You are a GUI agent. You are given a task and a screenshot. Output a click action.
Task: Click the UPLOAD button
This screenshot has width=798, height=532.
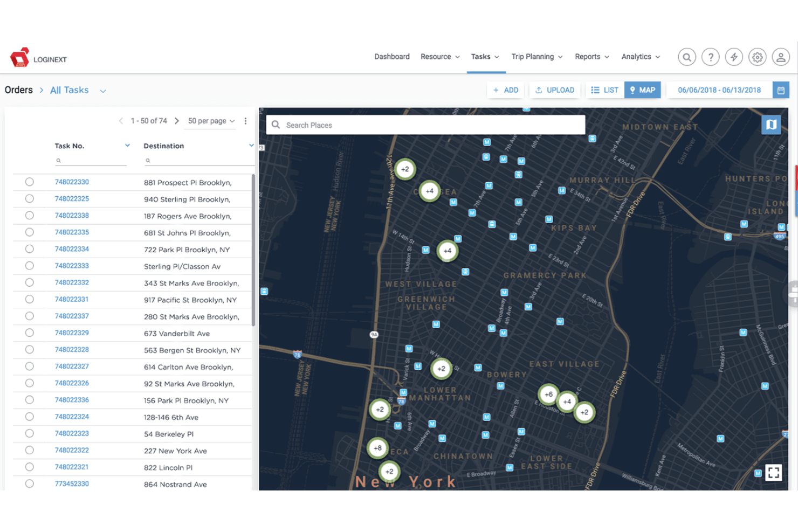click(555, 90)
